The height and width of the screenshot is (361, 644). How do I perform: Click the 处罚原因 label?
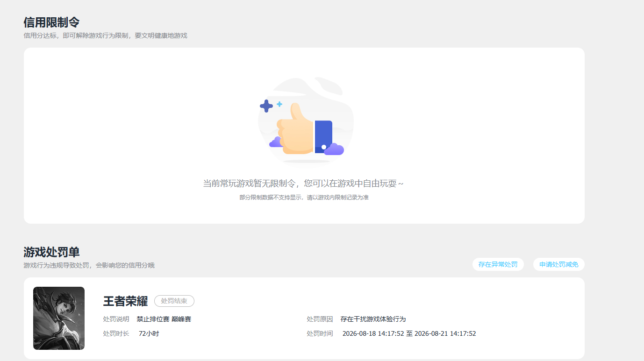pos(320,319)
